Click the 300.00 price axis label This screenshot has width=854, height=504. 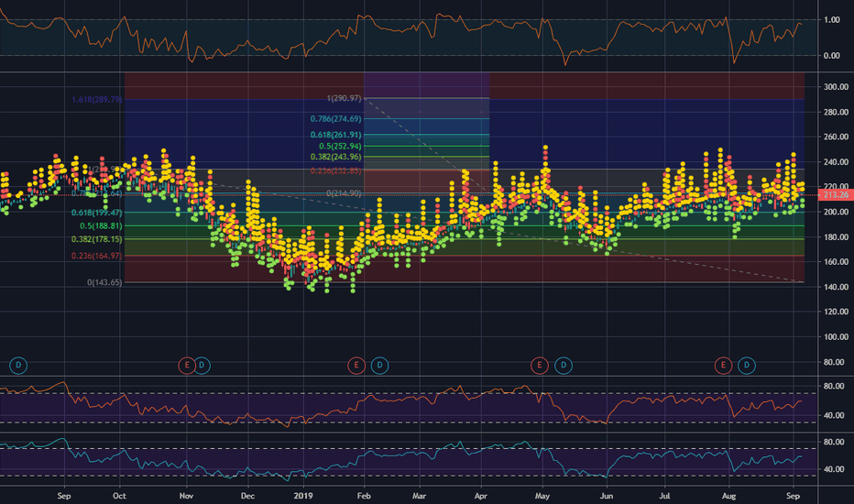[x=836, y=87]
